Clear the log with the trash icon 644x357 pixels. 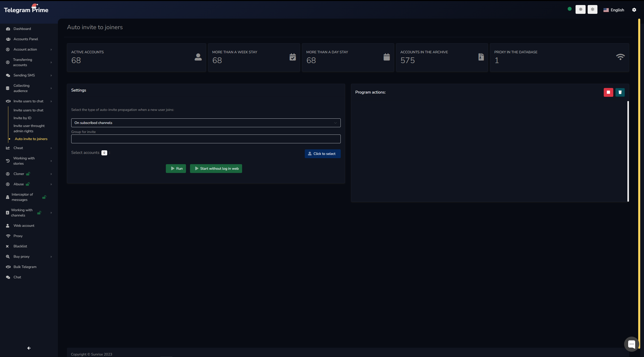[x=620, y=92]
